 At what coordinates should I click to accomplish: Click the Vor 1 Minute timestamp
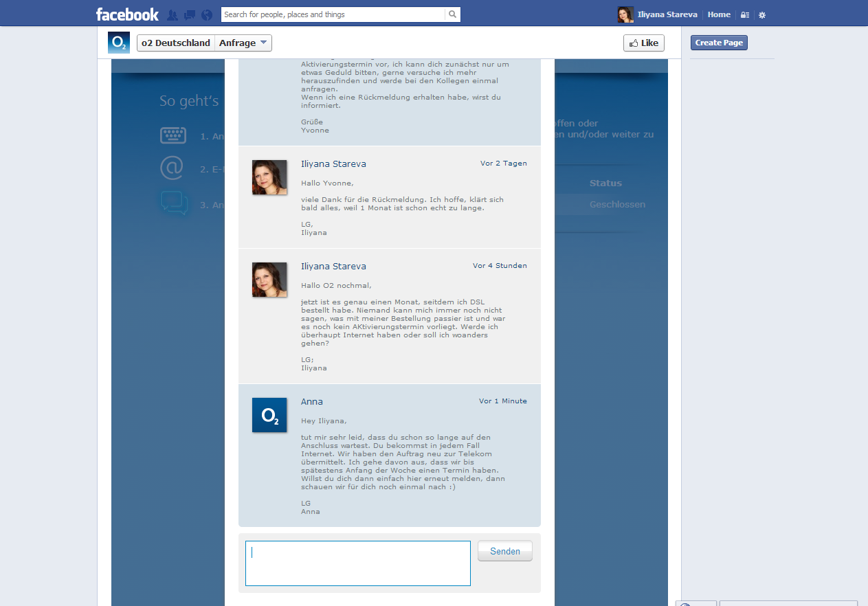[503, 401]
